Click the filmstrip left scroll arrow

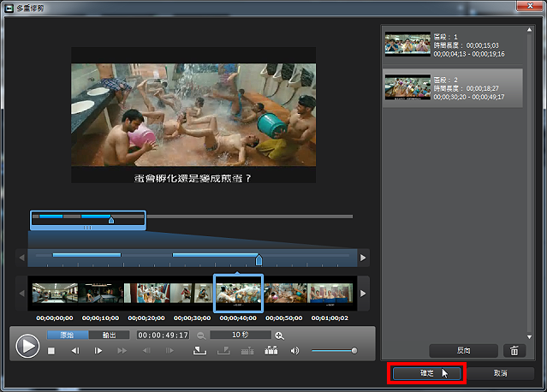(x=21, y=294)
